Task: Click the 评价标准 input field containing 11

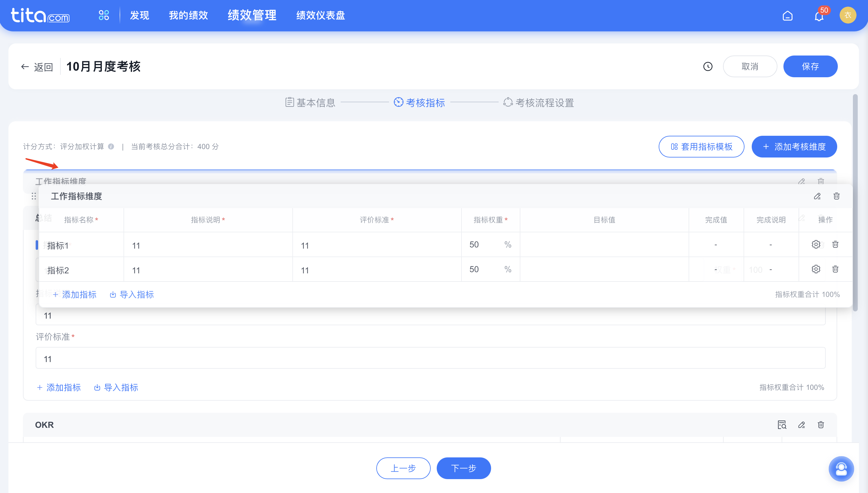Action: tap(430, 358)
